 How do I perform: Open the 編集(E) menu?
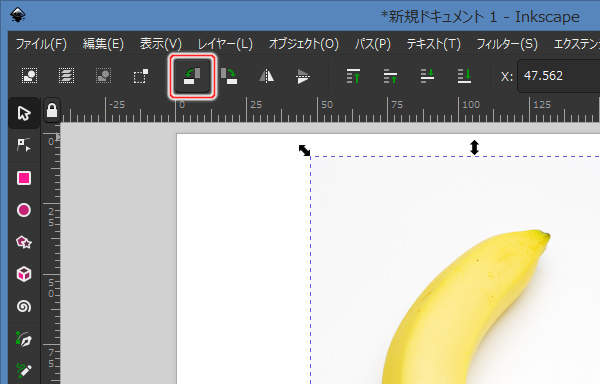coord(103,44)
